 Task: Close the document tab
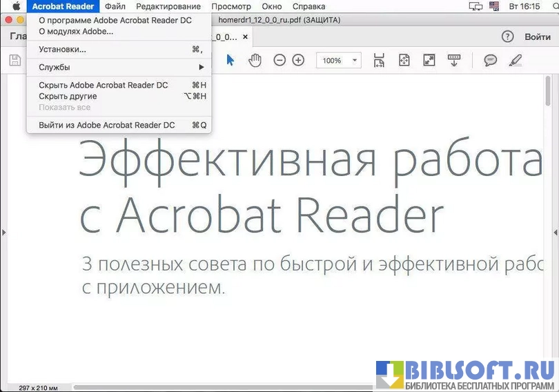[244, 36]
